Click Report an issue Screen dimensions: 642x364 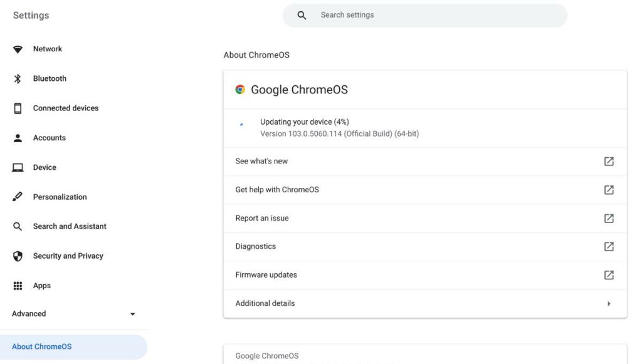click(261, 217)
